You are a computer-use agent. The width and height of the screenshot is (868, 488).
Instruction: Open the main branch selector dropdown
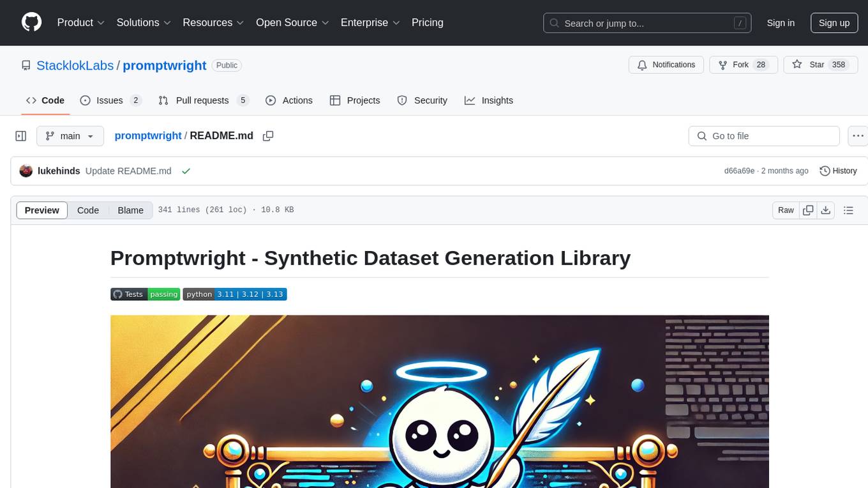coord(70,136)
